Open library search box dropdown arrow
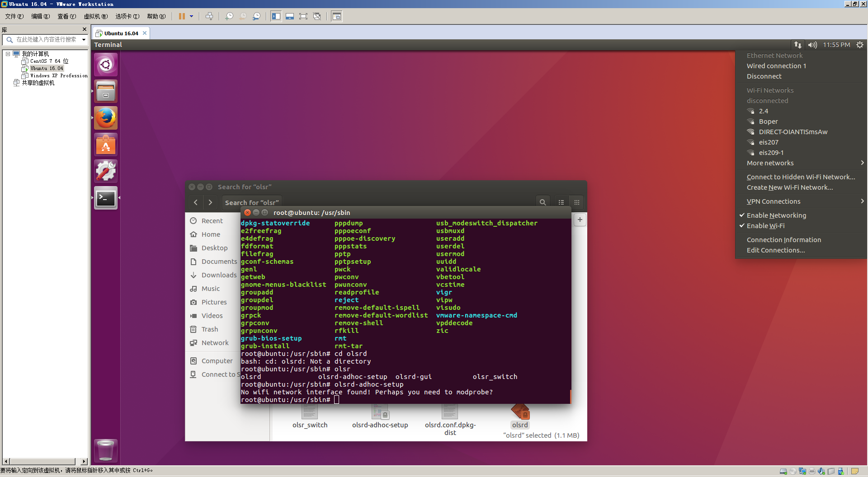Viewport: 868px width, 477px height. 84,40
